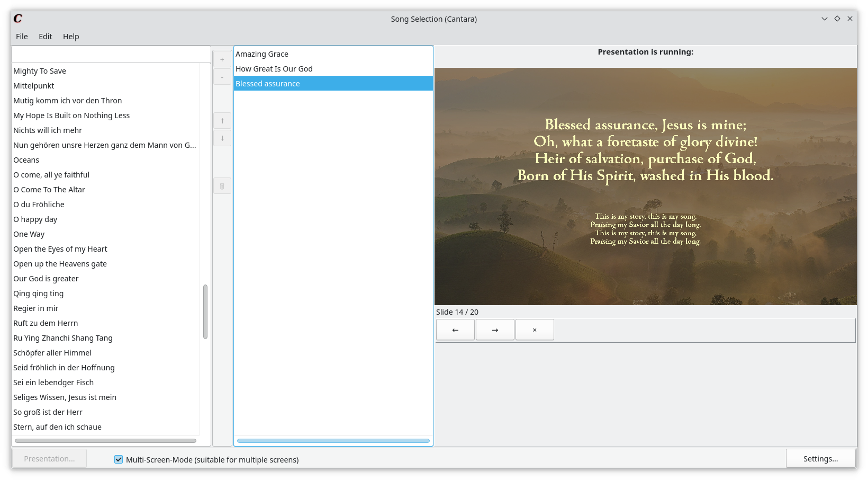Select Mutig komm ich vor den Thron

point(105,101)
